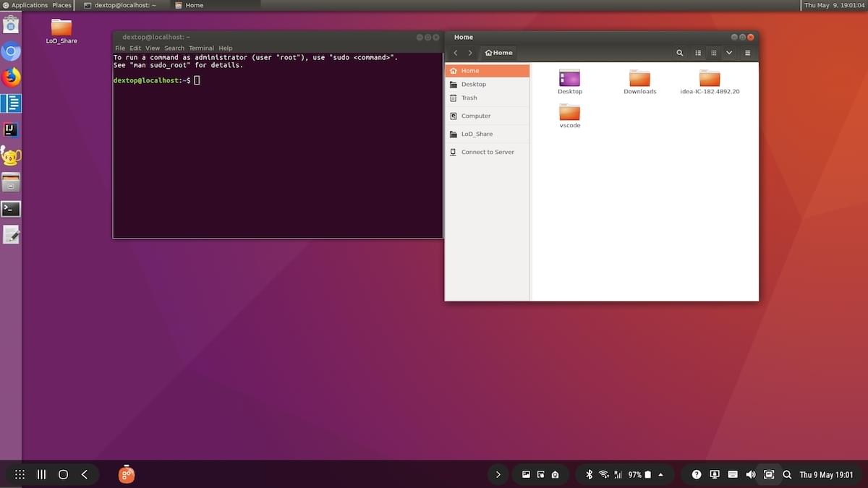The width and height of the screenshot is (868, 488).
Task: Go to Trash in Files sidebar
Action: (469, 98)
